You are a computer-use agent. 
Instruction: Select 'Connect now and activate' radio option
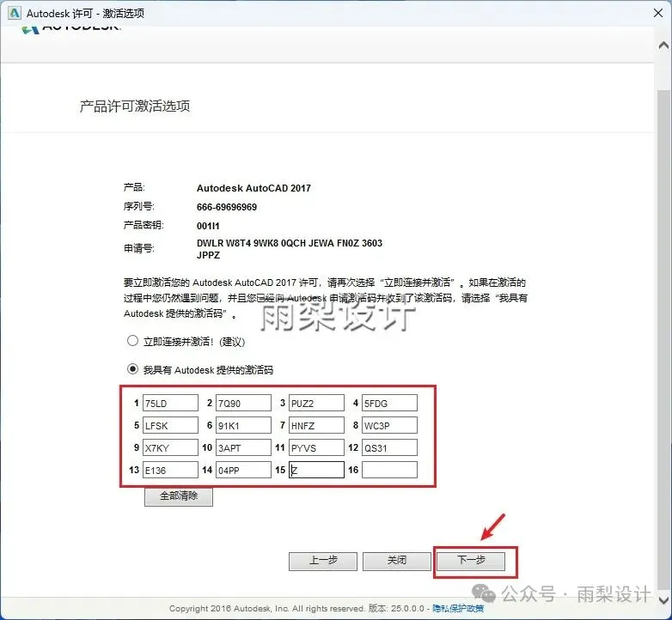132,341
